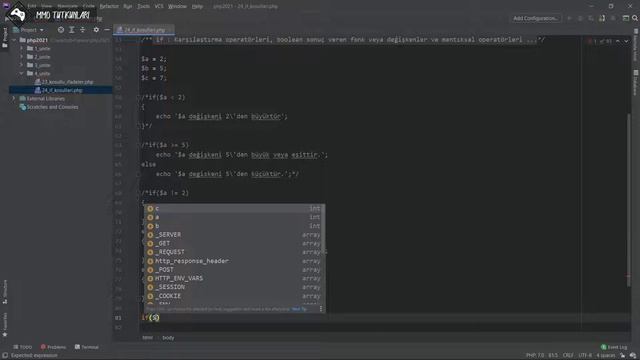
Task: Click the Collapse All icon in Project panel
Action: coord(82,30)
